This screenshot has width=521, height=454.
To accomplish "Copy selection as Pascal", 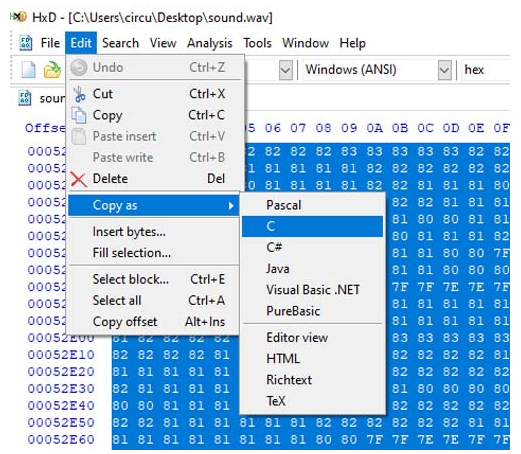I will [x=313, y=205].
